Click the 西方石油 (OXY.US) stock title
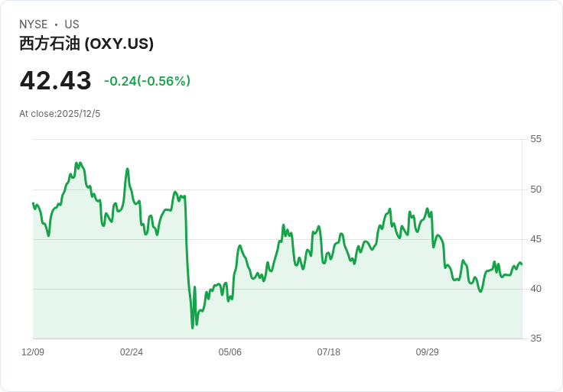Screen dimensions: 563x392 tap(86, 44)
